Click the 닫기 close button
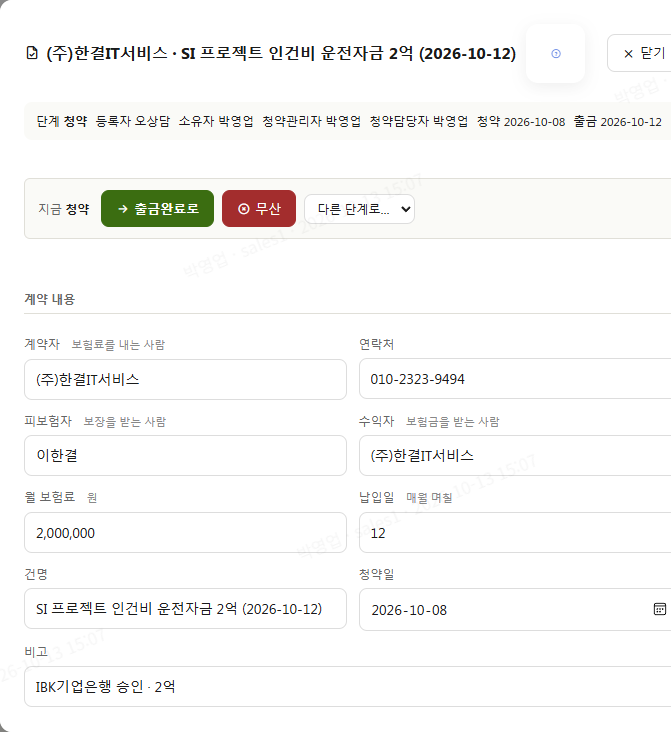This screenshot has height=732, width=671. click(644, 53)
